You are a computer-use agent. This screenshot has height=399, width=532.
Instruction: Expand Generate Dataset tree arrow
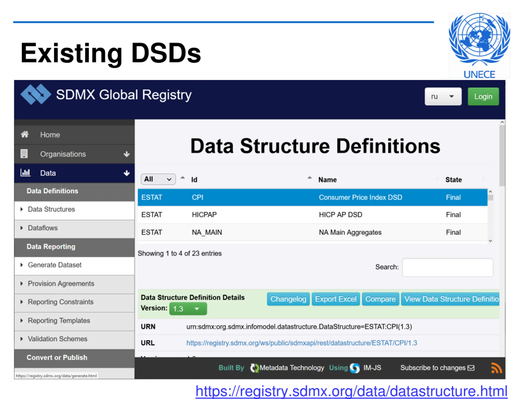coord(22,265)
